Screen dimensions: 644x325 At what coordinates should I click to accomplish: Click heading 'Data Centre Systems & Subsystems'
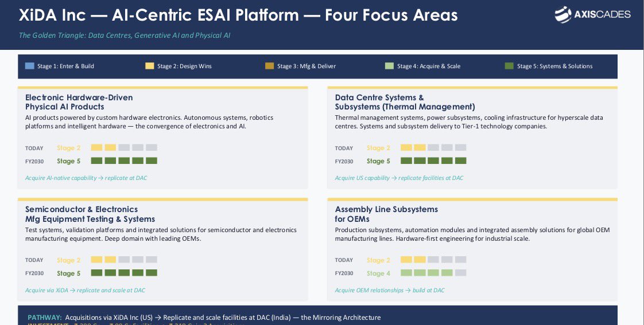(405, 102)
